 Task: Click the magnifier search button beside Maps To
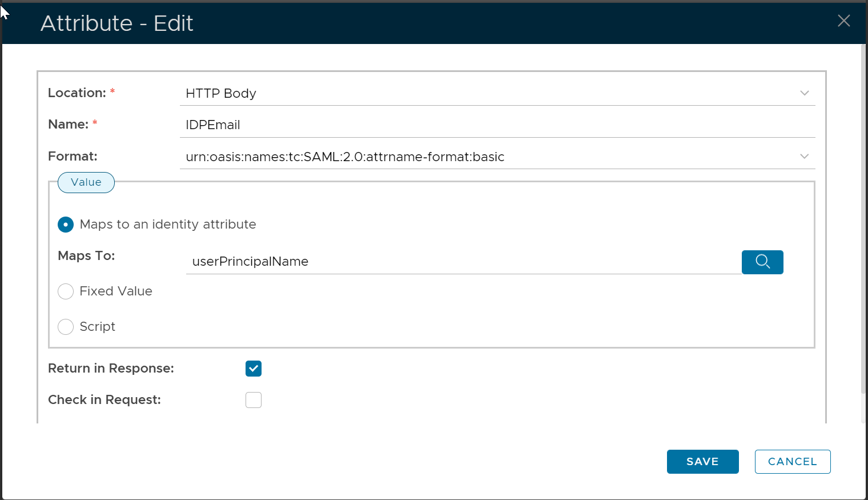(x=762, y=262)
